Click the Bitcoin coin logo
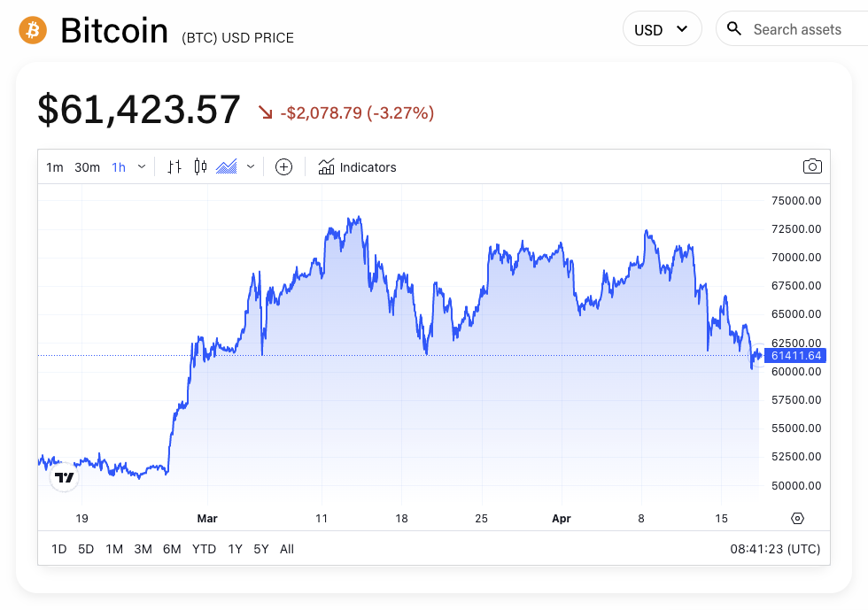This screenshot has height=610, width=868. tap(32, 29)
